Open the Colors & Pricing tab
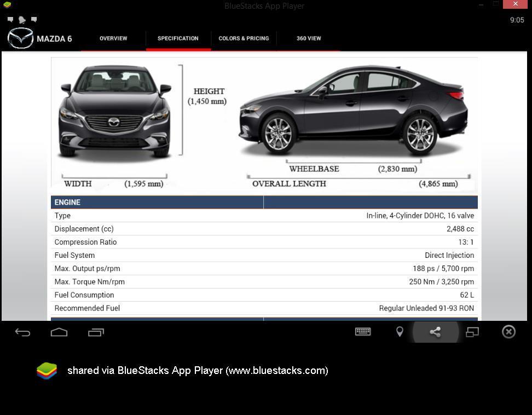 (244, 38)
